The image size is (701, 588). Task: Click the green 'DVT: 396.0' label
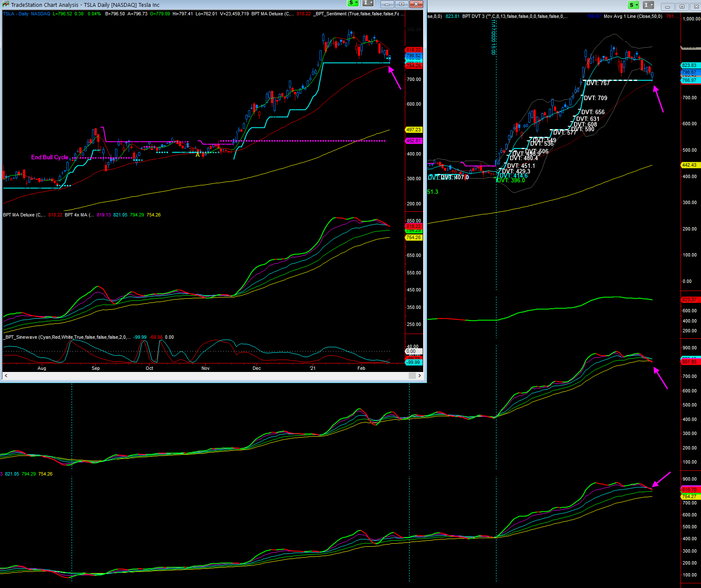pyautogui.click(x=511, y=180)
